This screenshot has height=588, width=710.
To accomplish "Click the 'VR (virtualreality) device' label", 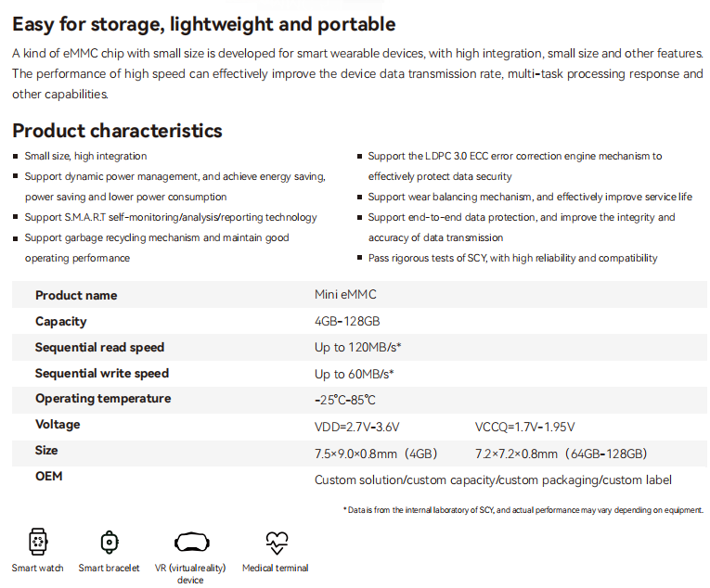I will pyautogui.click(x=190, y=573).
